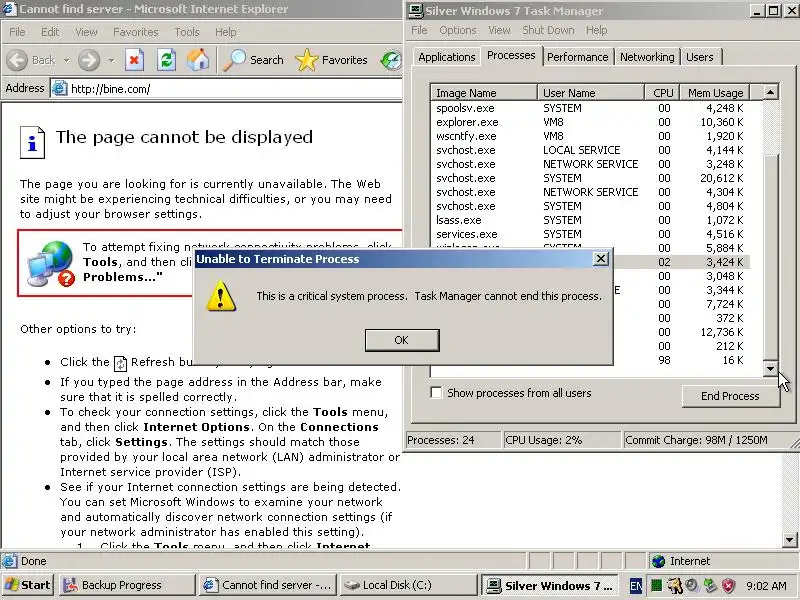Open Internet Explorer Tools menu
Screen dimensions: 800x600
click(x=187, y=32)
